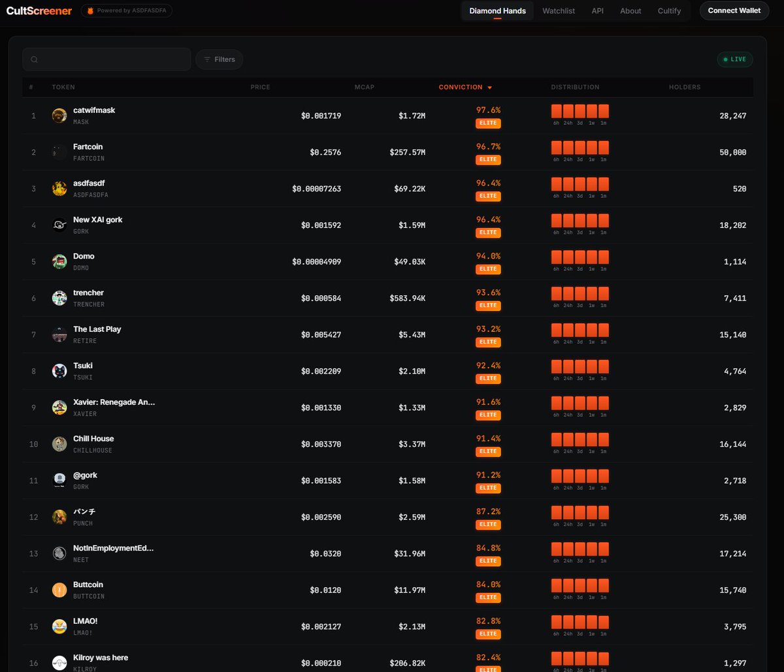This screenshot has width=784, height=672.
Task: Click the 28,247 holders count
Action: [x=732, y=116]
